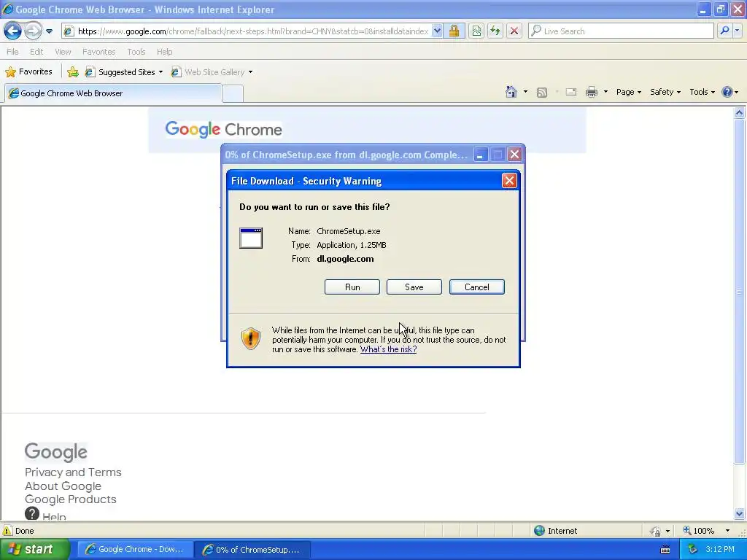Open the Edit menu
Screen dimensions: 747x560
tap(36, 52)
